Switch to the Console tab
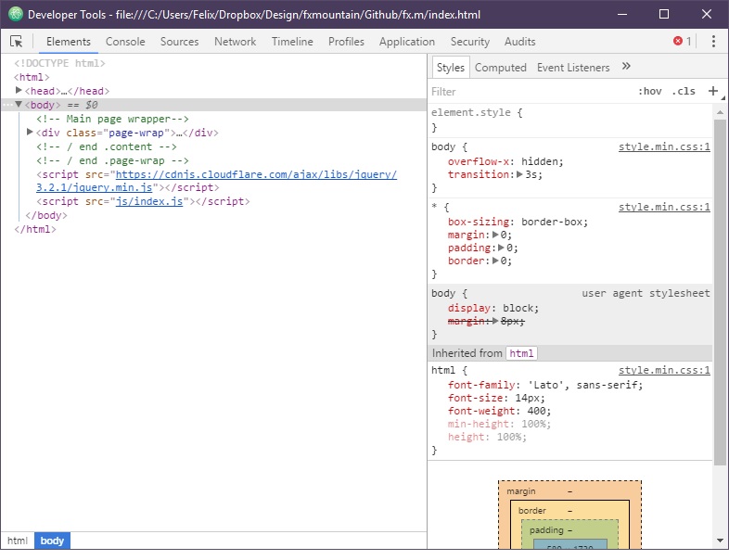Screen dimensions: 729x560 pyautogui.click(x=125, y=42)
